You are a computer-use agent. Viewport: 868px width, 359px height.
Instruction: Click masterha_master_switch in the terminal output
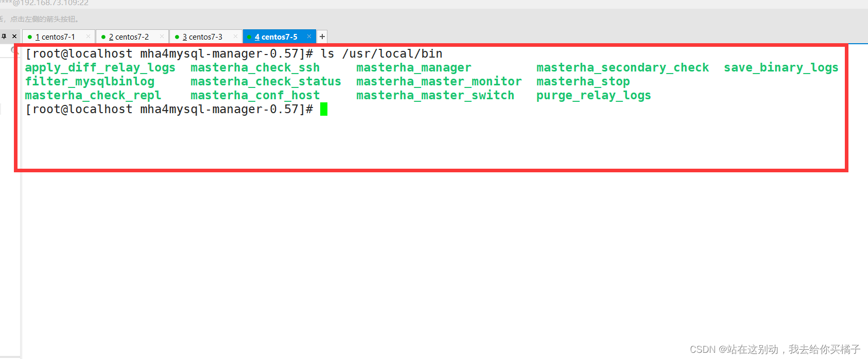[x=436, y=96]
